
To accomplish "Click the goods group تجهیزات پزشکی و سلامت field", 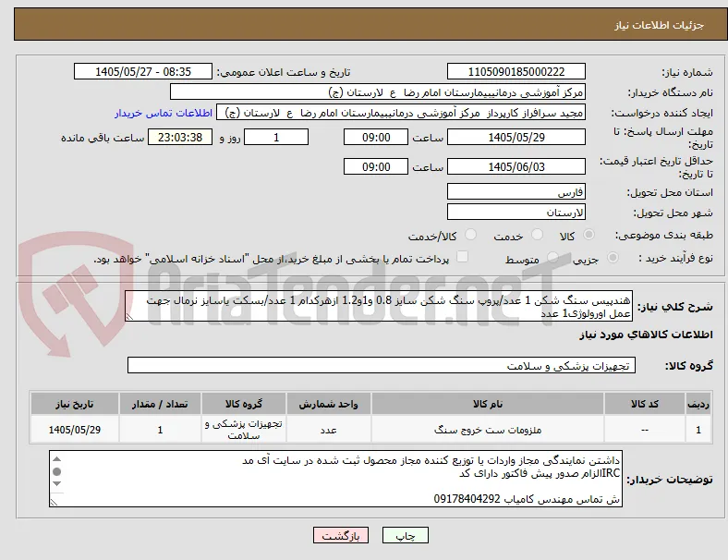I will pos(382,365).
